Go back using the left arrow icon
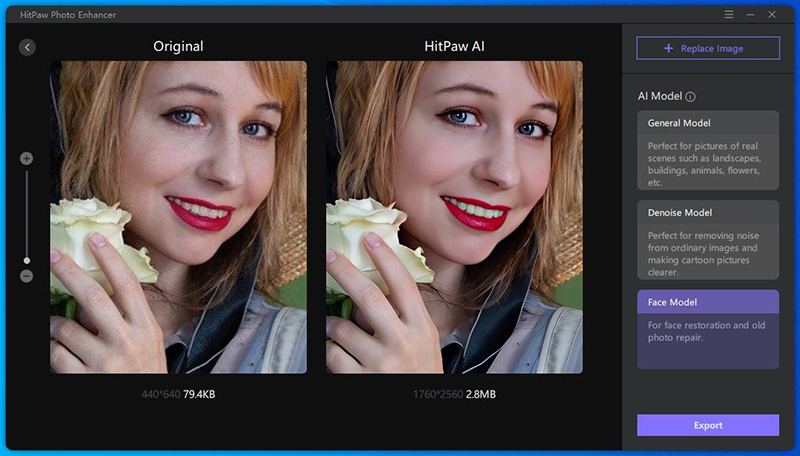The width and height of the screenshot is (800, 456). pos(27,47)
